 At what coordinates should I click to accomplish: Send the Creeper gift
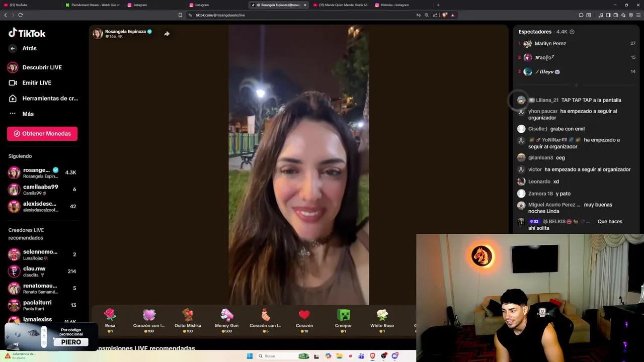pos(343,321)
